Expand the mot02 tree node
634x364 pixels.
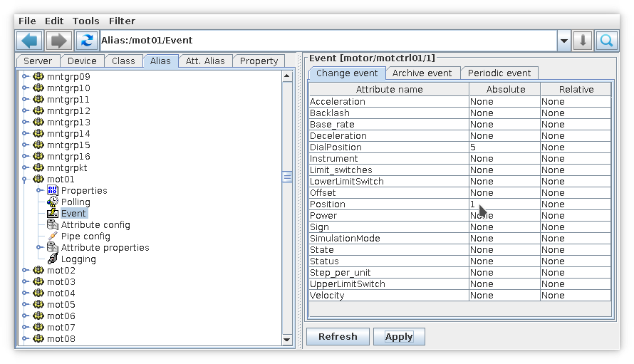tap(25, 270)
